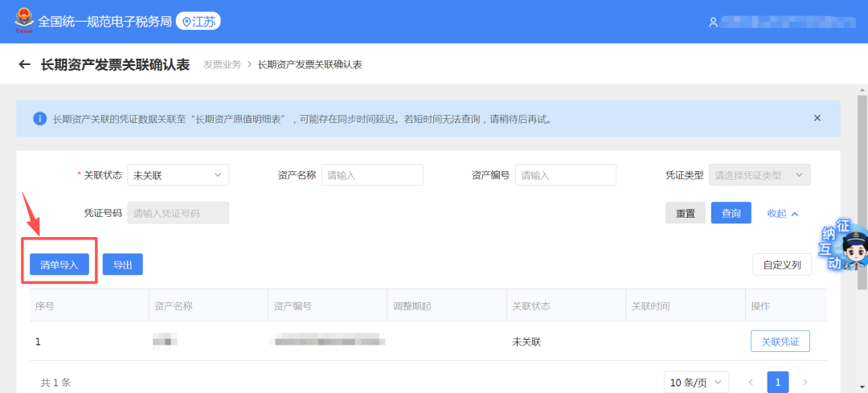Screen dimensions: 868x393
Task: Close the blue info notice banner
Action: [817, 118]
